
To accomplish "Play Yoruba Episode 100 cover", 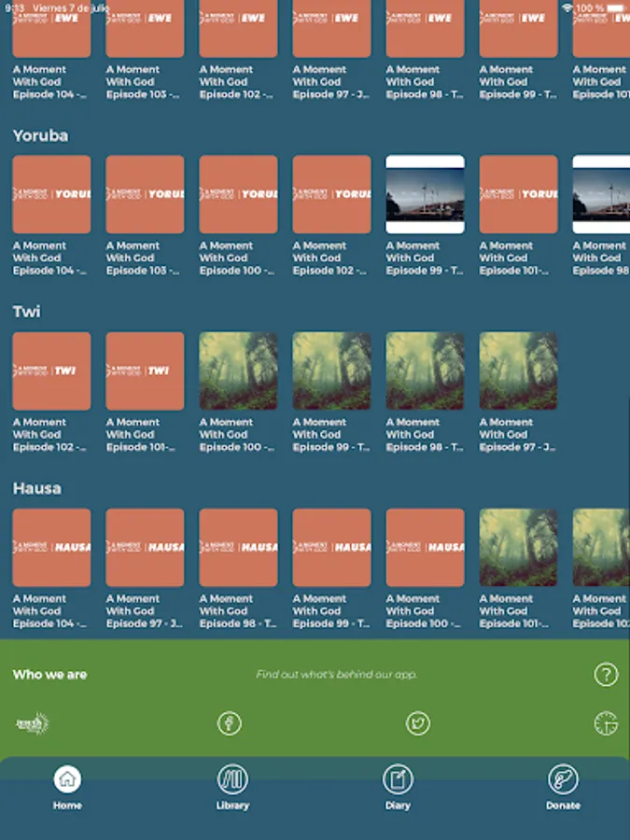I will [238, 194].
